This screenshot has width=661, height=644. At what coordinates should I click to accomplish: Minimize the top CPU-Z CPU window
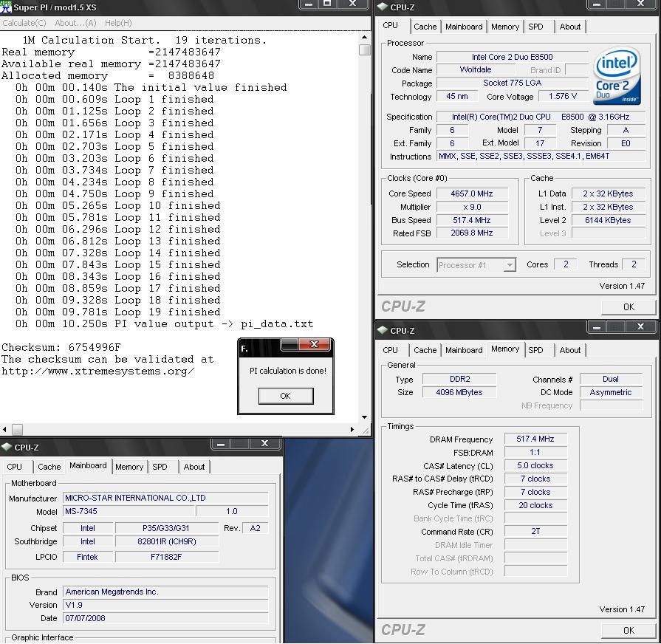point(597,4)
